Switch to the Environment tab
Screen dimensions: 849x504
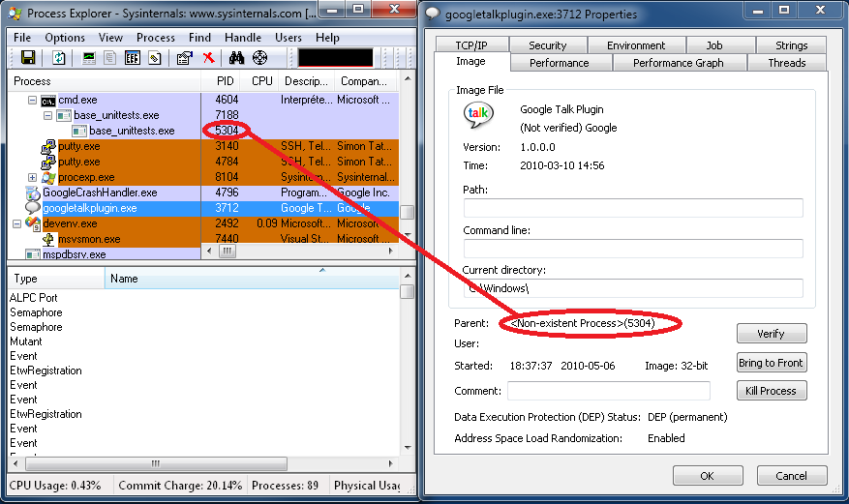(x=636, y=44)
